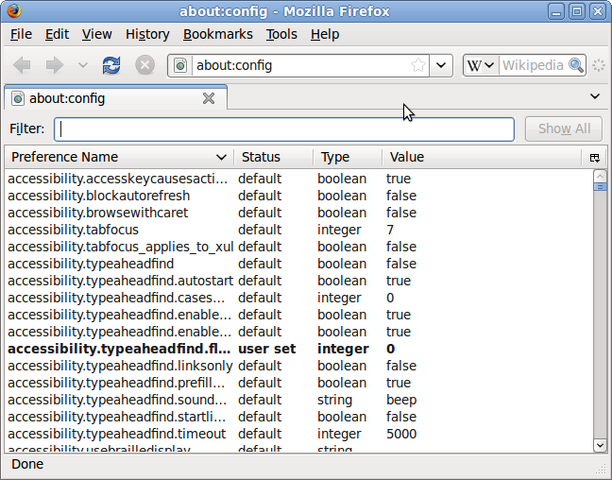Image resolution: width=612 pixels, height=480 pixels.
Task: Click the value 7 for tabfocus
Action: tap(390, 229)
